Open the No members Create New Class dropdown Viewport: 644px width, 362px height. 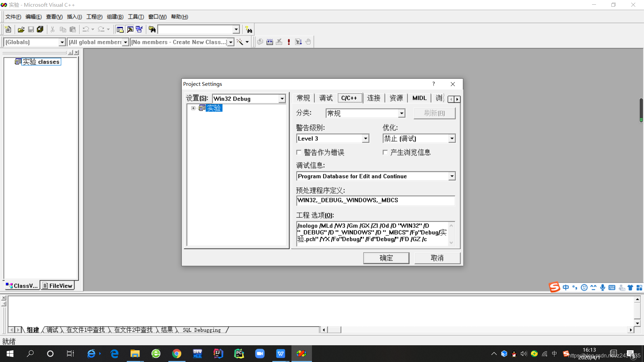tap(231, 42)
